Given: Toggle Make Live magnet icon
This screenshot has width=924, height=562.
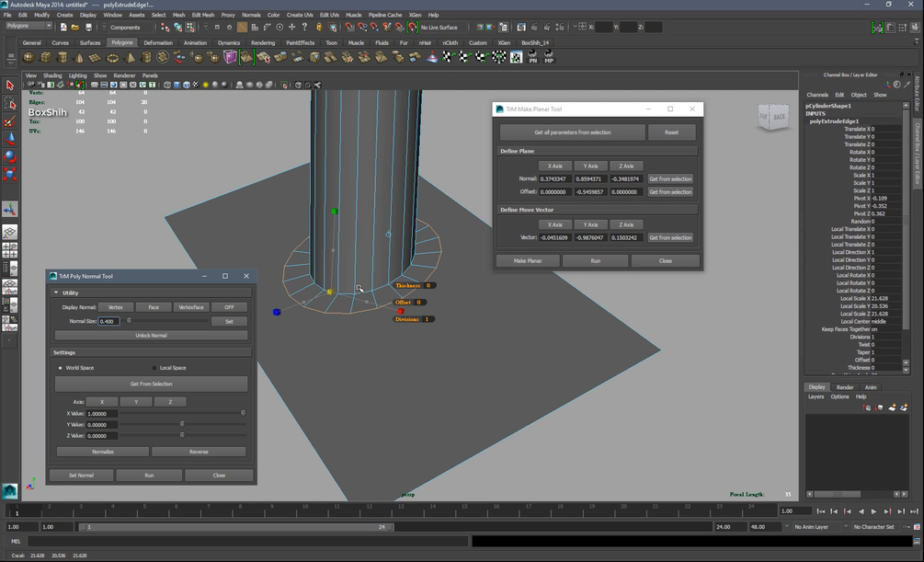Looking at the screenshot, I should [x=413, y=27].
